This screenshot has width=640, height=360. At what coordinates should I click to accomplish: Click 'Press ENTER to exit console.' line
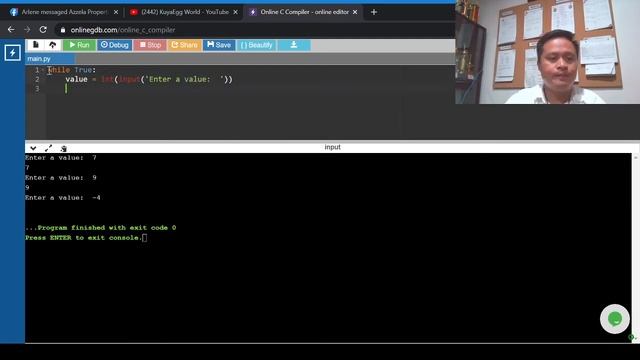(83, 238)
